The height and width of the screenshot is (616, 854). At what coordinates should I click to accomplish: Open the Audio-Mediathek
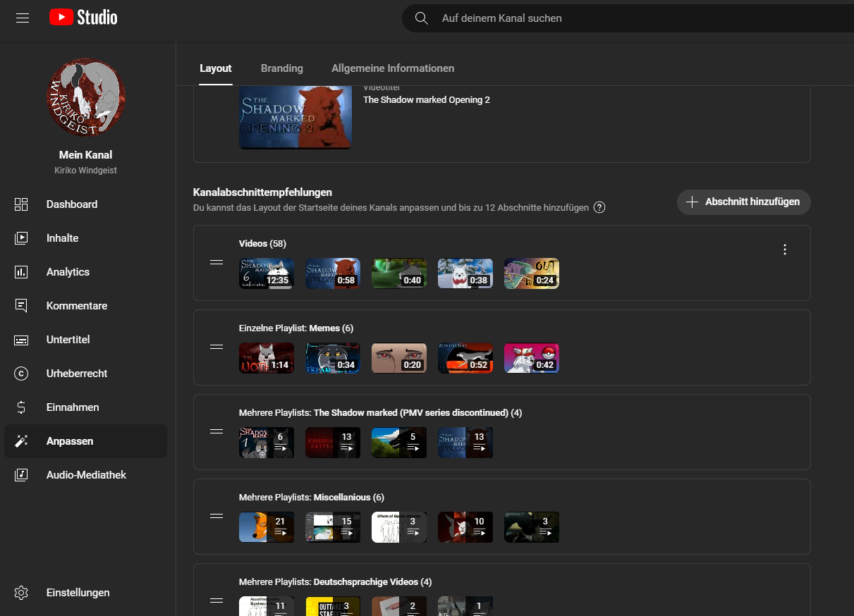pyautogui.click(x=86, y=475)
